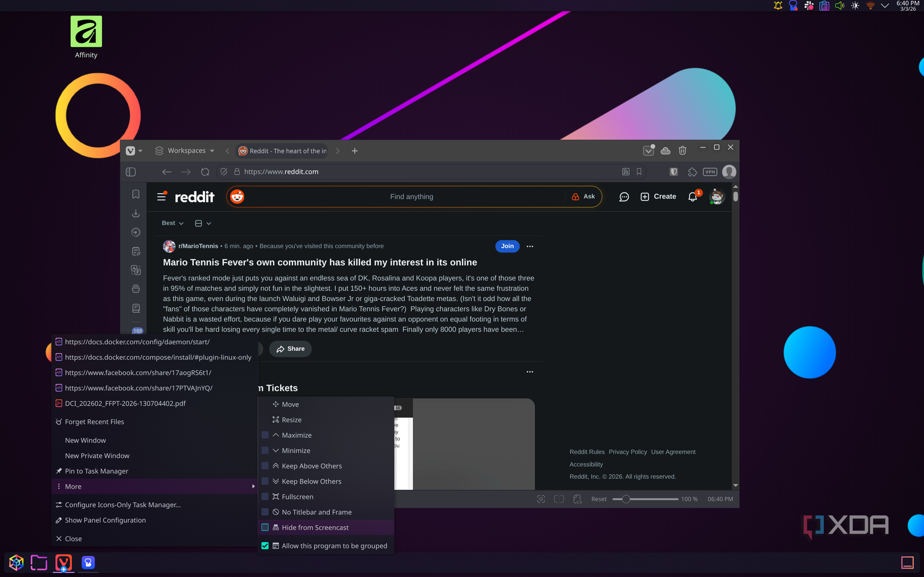This screenshot has height=577, width=924.
Task: Open the Downloads panel in Vivaldi sidebar
Action: (136, 213)
